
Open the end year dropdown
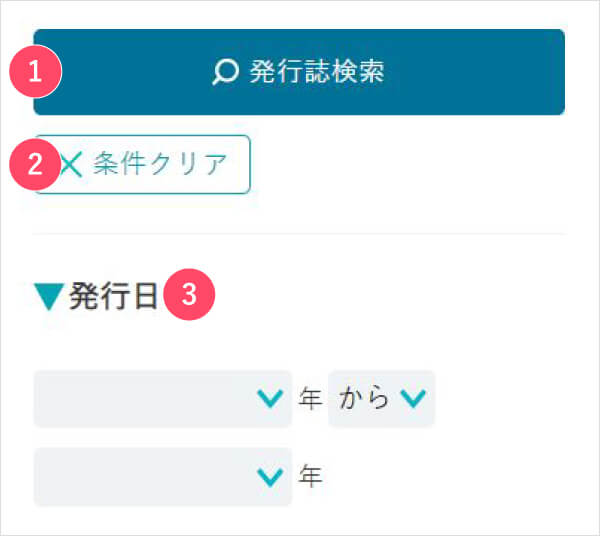(x=163, y=477)
